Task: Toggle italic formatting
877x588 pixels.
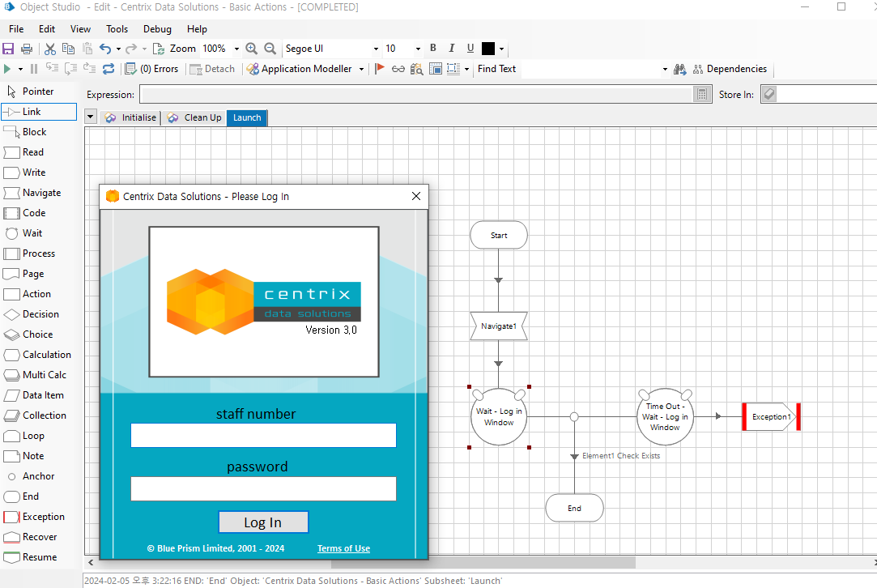Action: click(x=451, y=48)
